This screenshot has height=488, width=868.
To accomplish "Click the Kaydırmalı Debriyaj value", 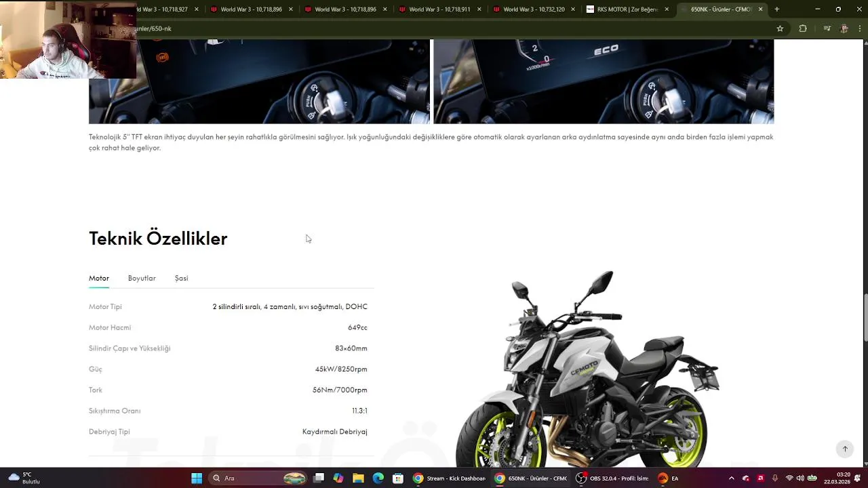I will [x=335, y=432].
